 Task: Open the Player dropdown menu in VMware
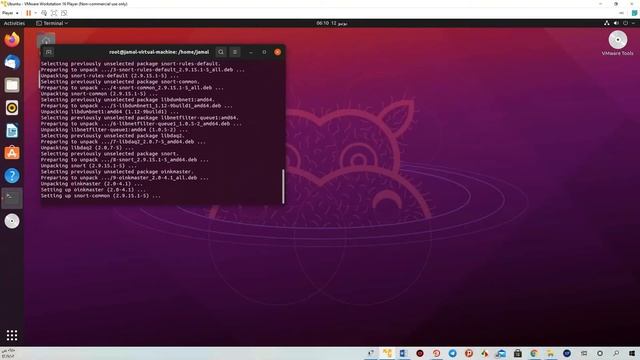coord(10,13)
